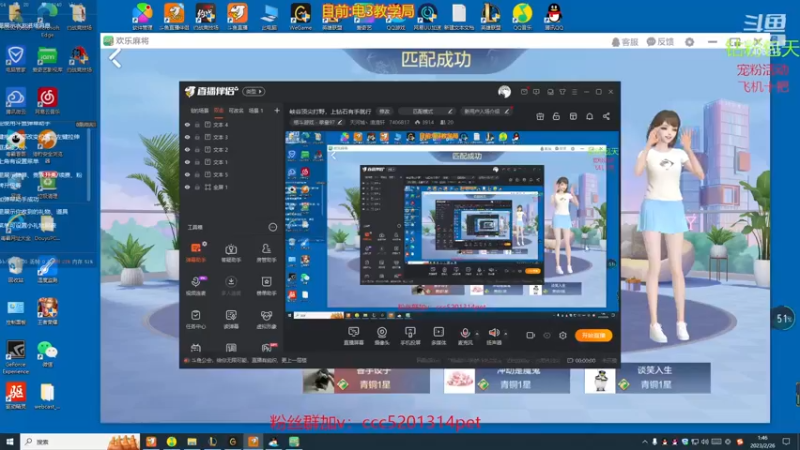The height and width of the screenshot is (450, 800).
Task: Edit the stream category pill
Action: coord(317,122)
